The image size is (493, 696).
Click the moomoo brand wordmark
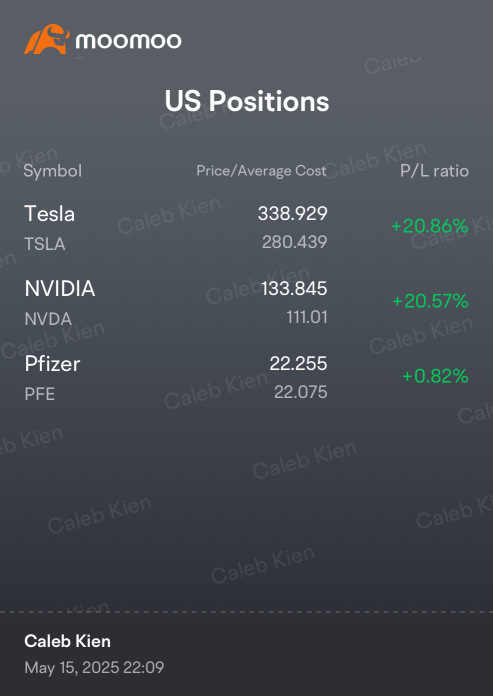point(128,41)
